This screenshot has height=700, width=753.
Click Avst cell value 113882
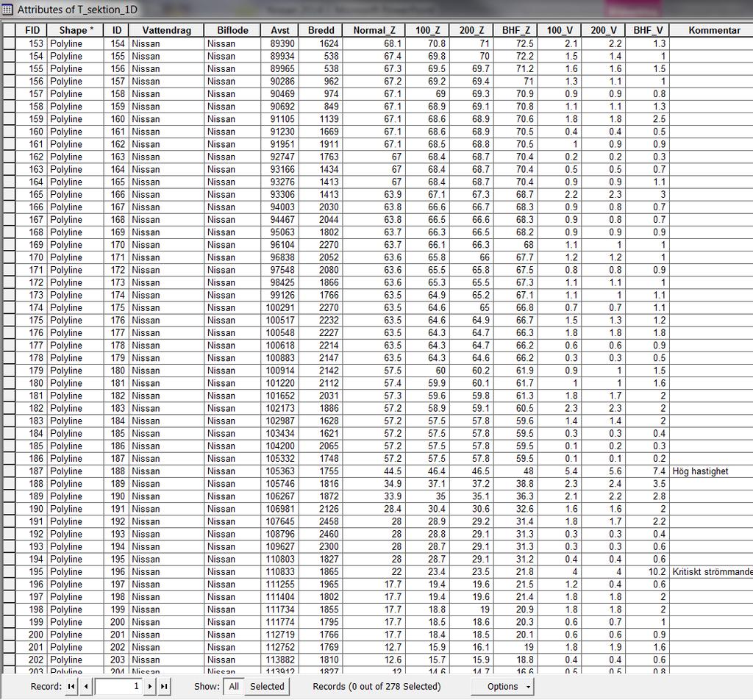pyautogui.click(x=279, y=660)
